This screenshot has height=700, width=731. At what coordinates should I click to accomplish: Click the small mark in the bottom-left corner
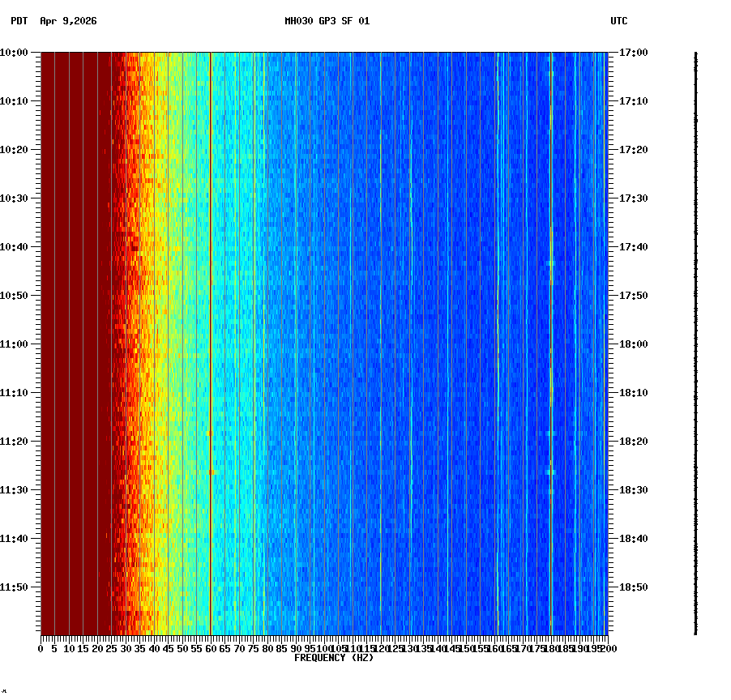tap(6, 693)
